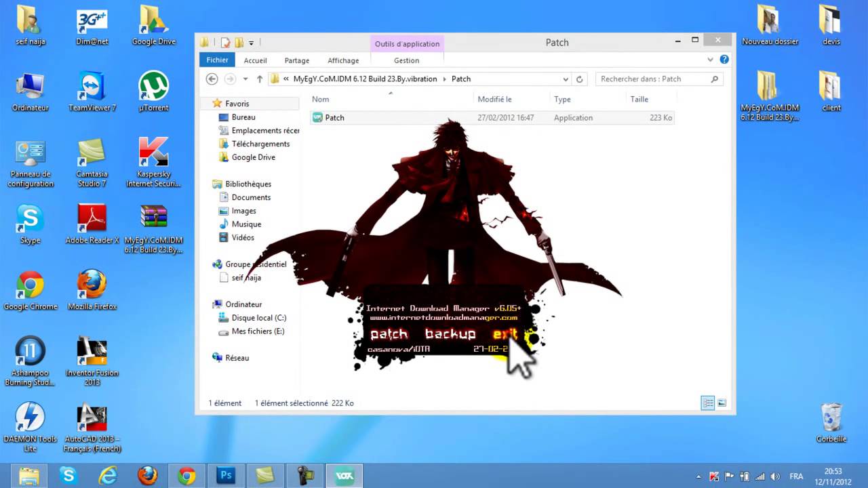
Task: Select Ordinateur in the navigation pane
Action: [243, 304]
